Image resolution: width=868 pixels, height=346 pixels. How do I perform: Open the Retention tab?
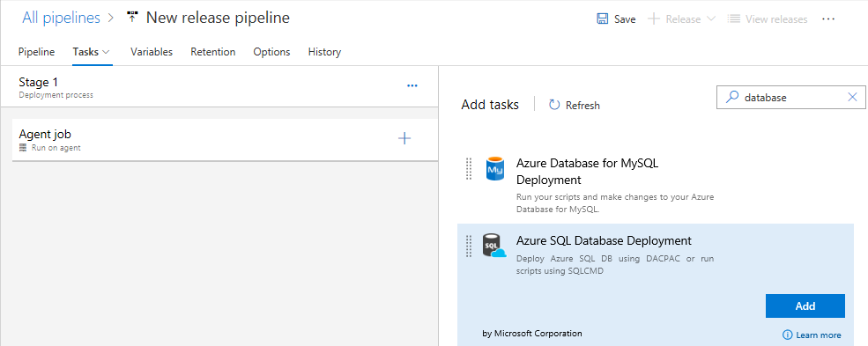(x=213, y=52)
